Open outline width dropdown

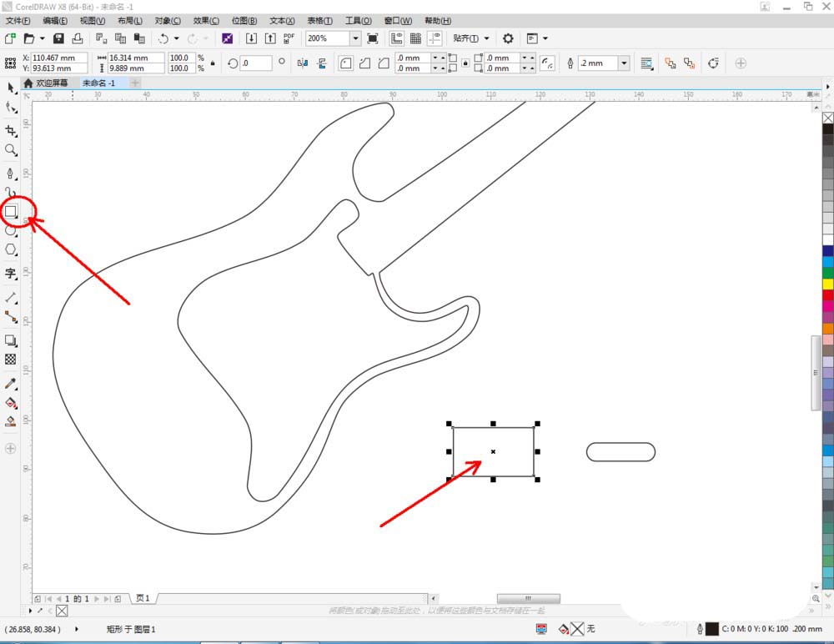coord(624,63)
